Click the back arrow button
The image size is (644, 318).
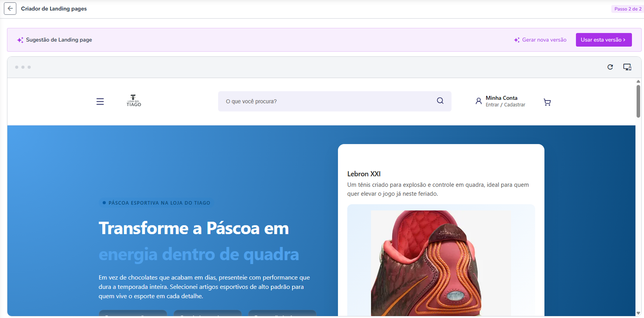pos(10,9)
